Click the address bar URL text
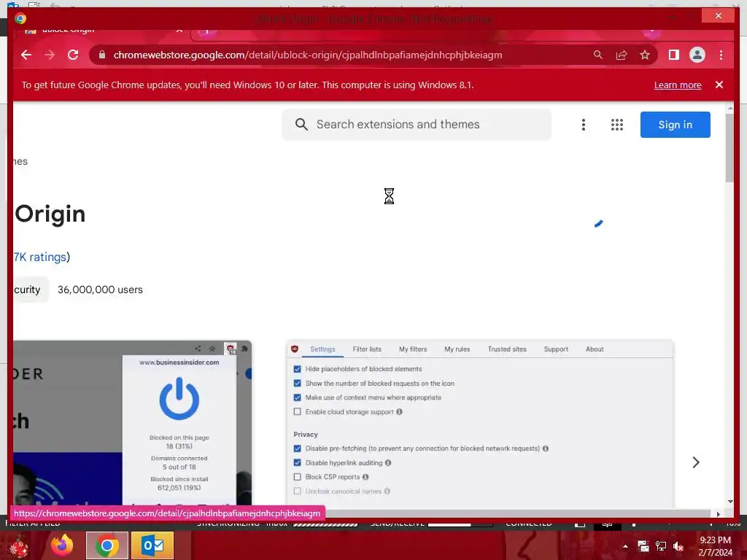Screen dimensions: 747x560 pyautogui.click(x=308, y=55)
